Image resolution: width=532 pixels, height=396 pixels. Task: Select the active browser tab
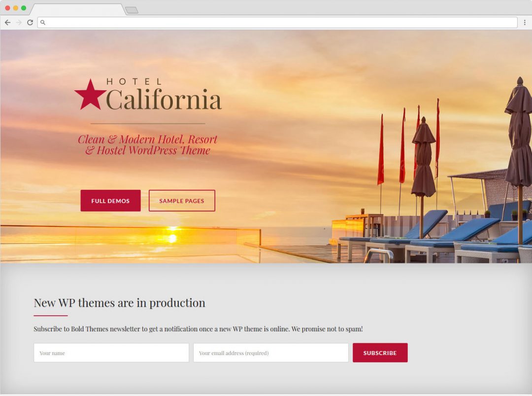pos(76,9)
